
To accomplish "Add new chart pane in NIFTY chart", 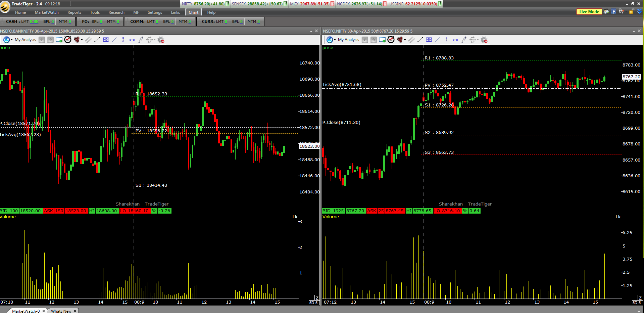I will (x=382, y=40).
